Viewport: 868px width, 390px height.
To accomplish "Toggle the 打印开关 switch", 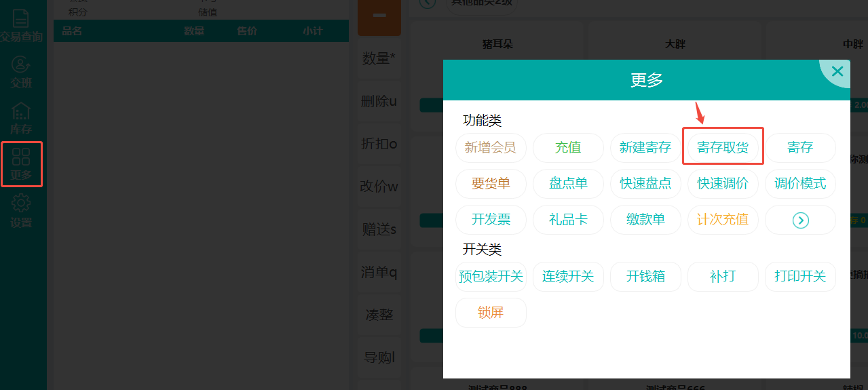I will (800, 277).
